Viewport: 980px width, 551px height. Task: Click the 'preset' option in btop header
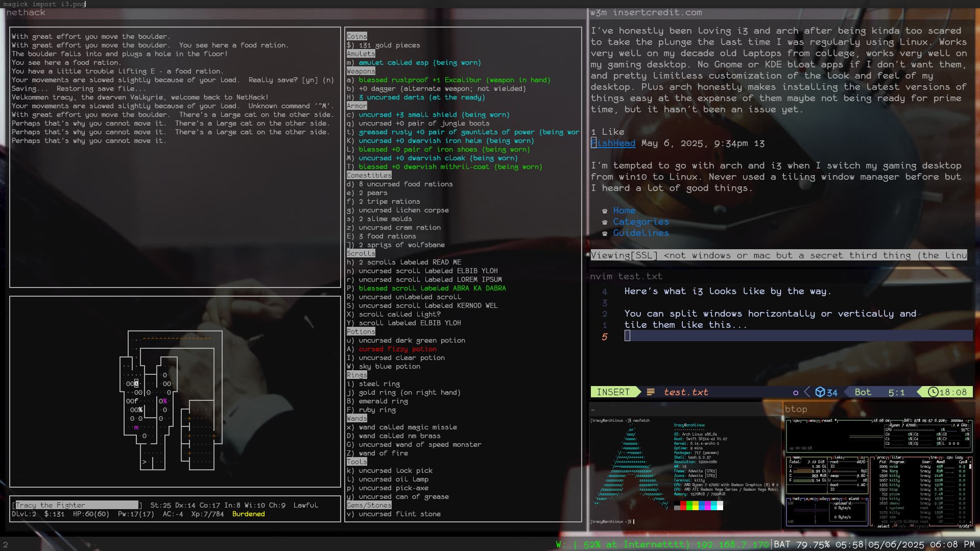tap(826, 421)
